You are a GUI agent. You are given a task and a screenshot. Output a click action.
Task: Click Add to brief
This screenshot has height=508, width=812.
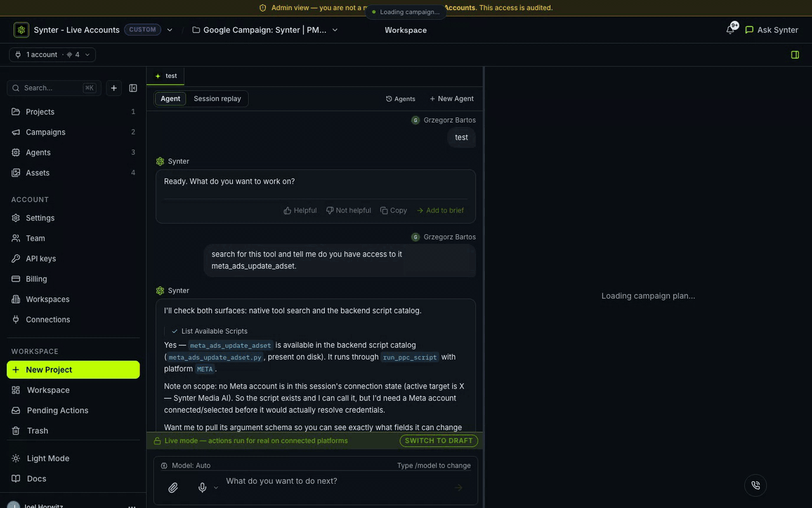click(440, 211)
